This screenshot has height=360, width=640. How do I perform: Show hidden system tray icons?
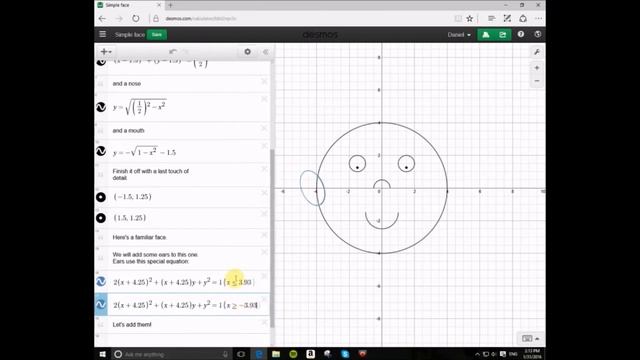[477, 354]
